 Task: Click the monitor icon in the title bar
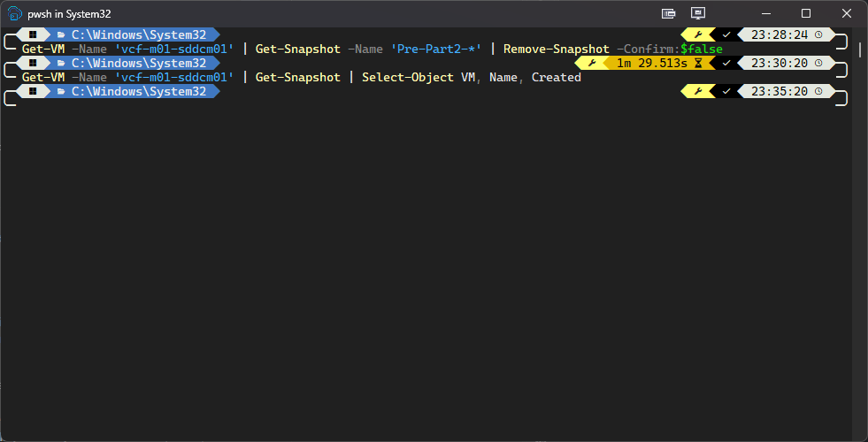point(697,13)
